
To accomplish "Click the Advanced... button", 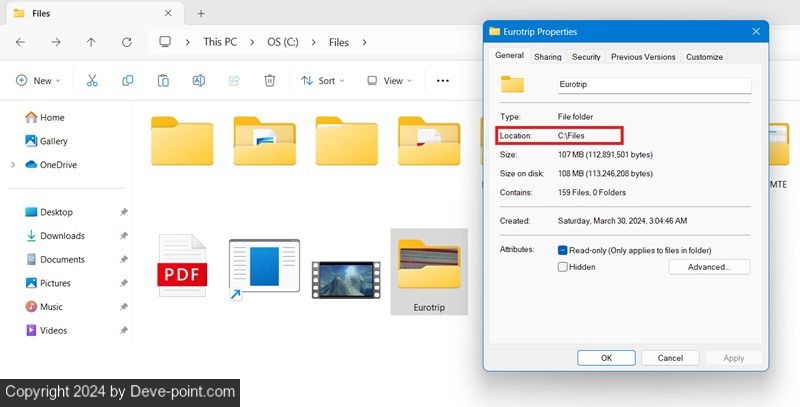I will coord(708,267).
